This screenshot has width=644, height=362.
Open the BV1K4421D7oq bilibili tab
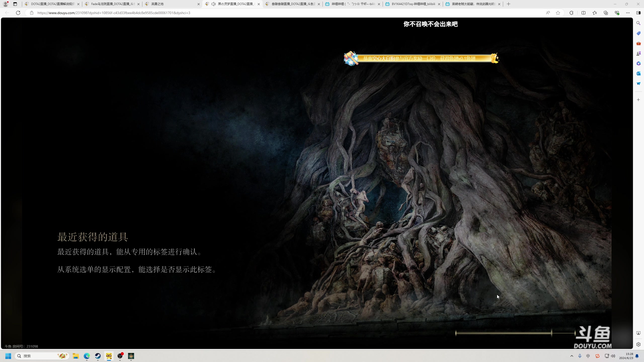[413, 4]
